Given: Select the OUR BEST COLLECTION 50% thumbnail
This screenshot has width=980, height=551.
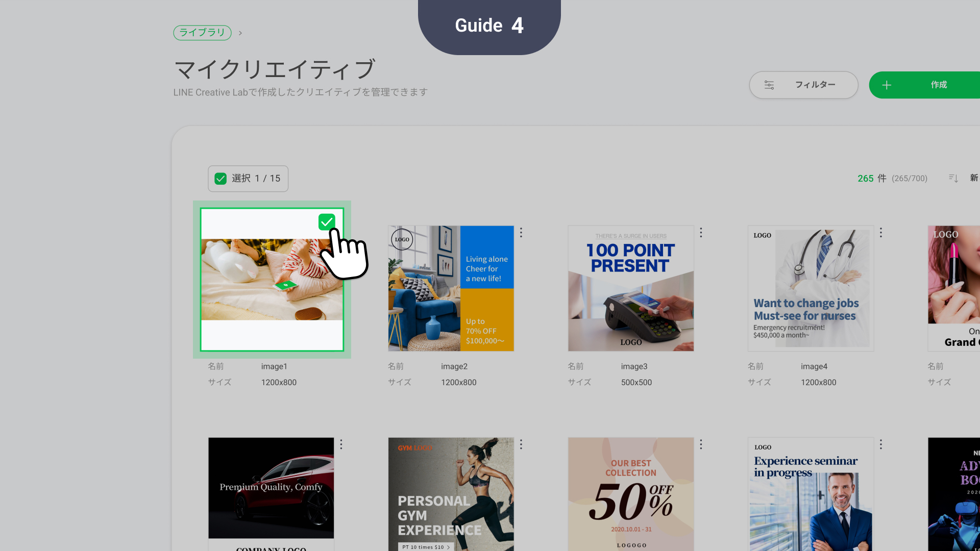Looking at the screenshot, I should pyautogui.click(x=631, y=494).
